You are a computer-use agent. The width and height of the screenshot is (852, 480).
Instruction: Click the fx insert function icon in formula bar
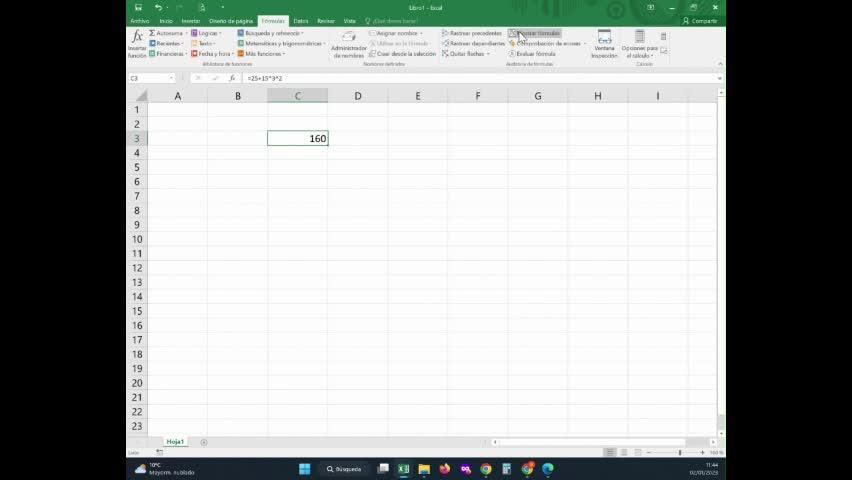(x=232, y=78)
